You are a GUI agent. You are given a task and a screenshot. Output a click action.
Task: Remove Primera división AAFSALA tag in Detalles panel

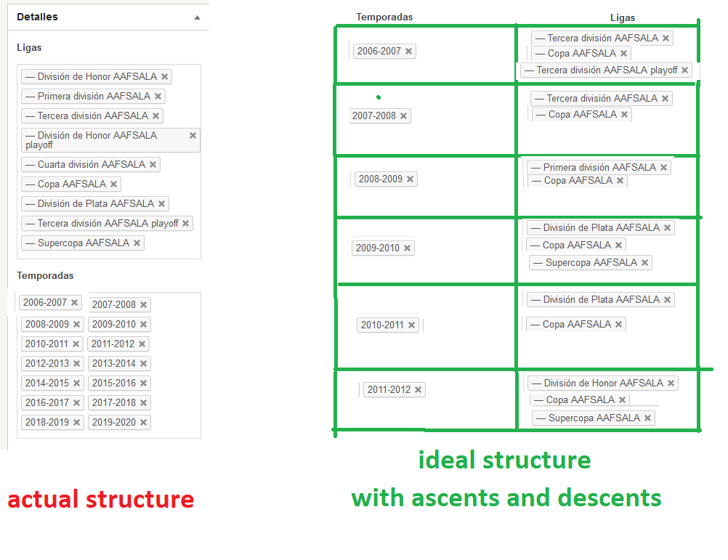click(158, 97)
